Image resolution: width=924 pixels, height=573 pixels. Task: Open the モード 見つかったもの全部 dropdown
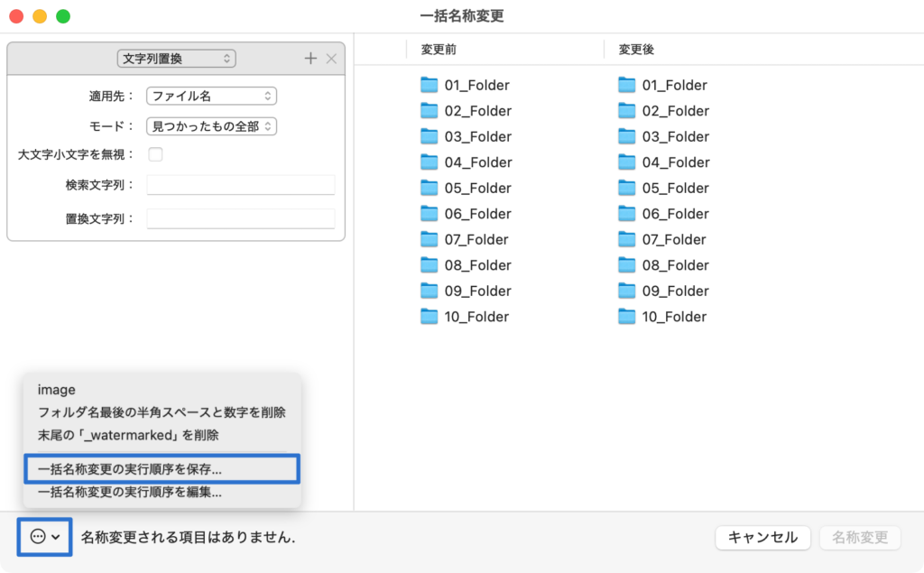pyautogui.click(x=211, y=126)
